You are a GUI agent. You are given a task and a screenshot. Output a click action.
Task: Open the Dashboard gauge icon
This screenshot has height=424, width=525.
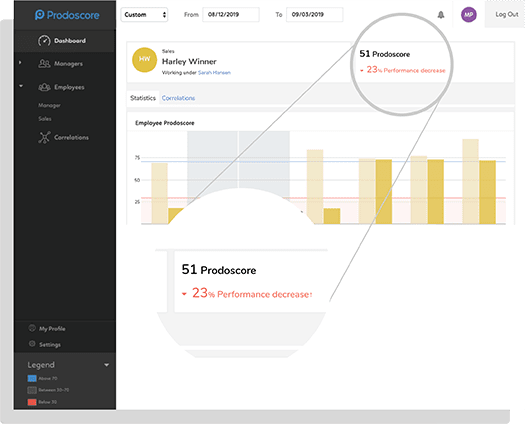point(44,41)
